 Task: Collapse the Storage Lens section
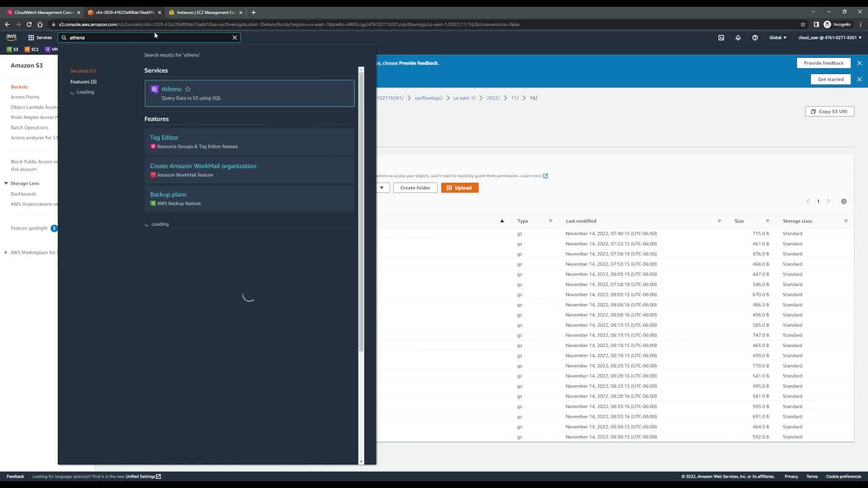tap(6, 183)
